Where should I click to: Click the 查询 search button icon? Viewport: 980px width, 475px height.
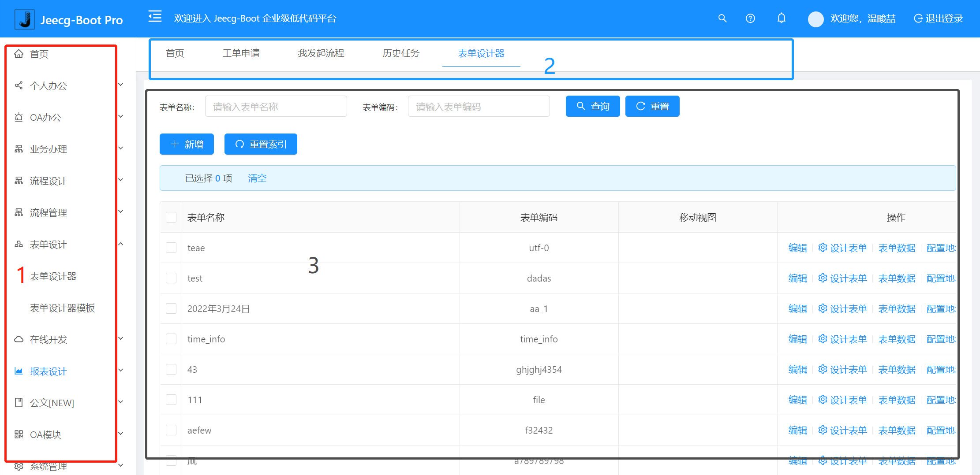click(x=581, y=106)
